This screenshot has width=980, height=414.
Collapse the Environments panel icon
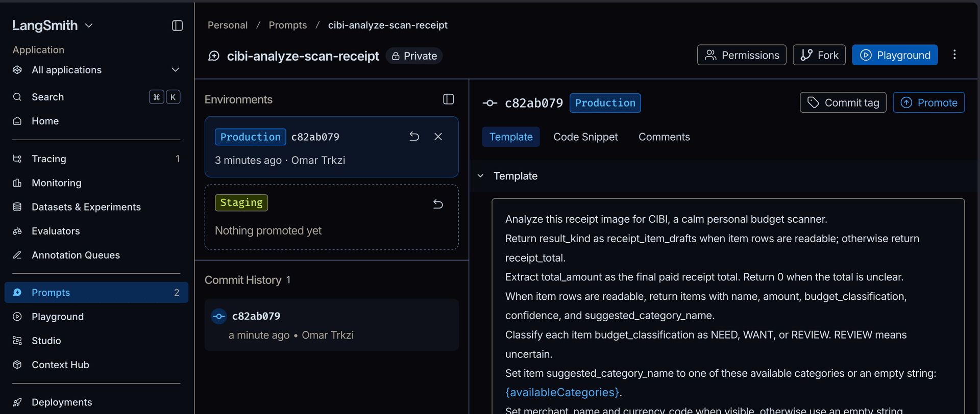pos(449,99)
